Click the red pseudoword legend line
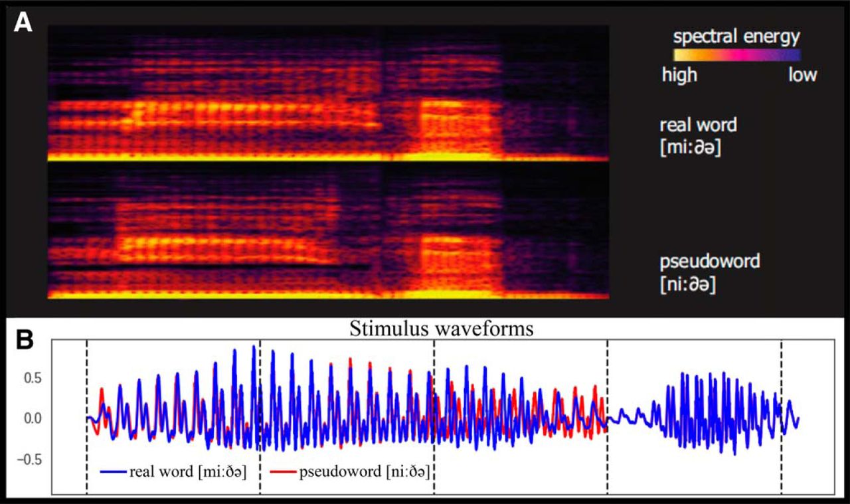Image resolution: width=850 pixels, height=504 pixels. [x=284, y=472]
